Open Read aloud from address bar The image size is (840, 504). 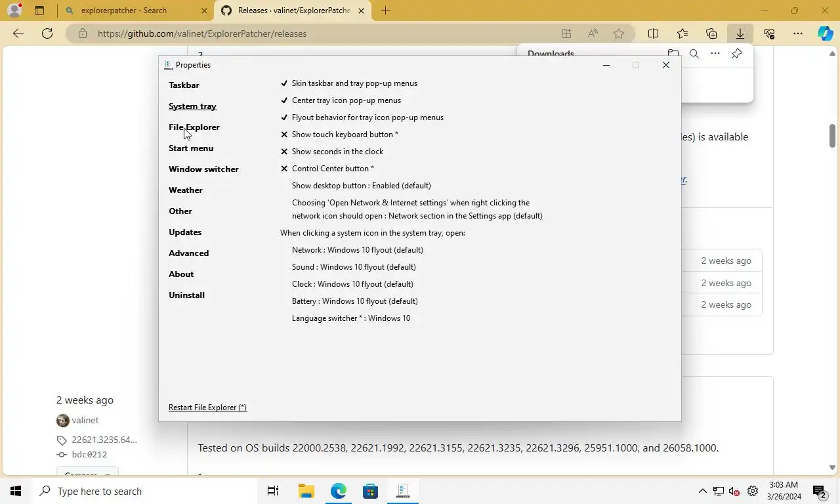593,33
